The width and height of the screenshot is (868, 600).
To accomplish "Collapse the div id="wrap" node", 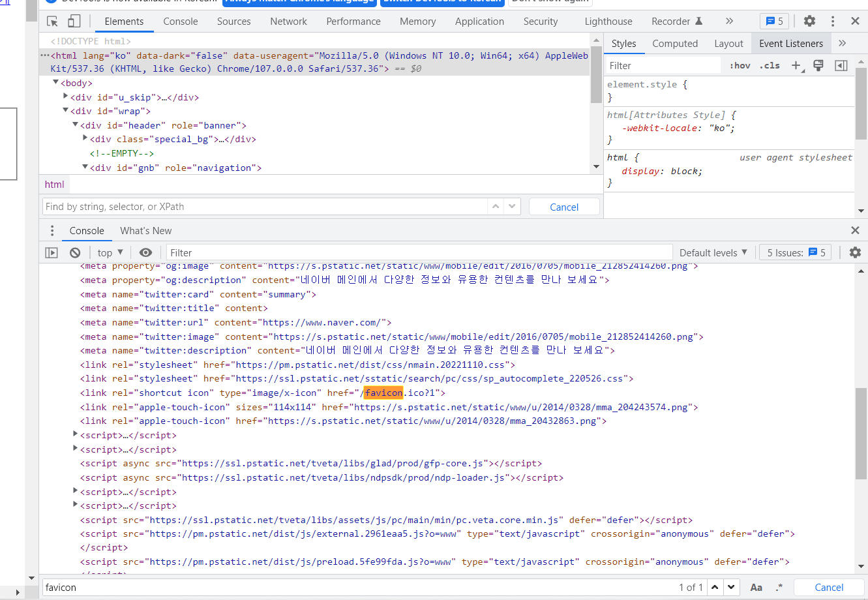I will (x=65, y=110).
